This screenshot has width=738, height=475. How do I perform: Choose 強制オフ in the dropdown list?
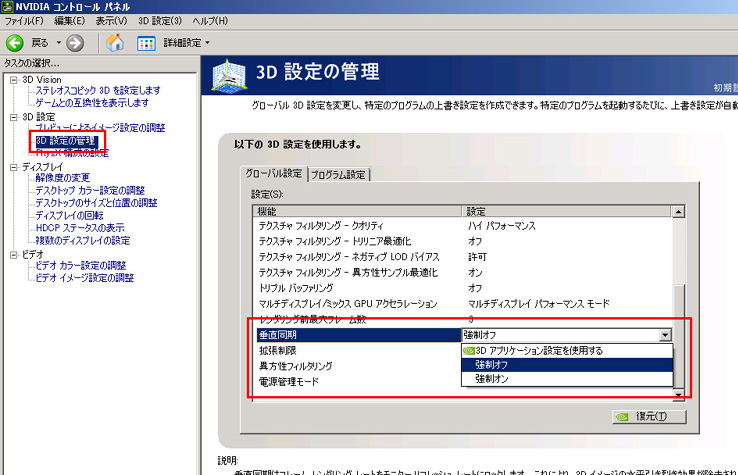567,365
